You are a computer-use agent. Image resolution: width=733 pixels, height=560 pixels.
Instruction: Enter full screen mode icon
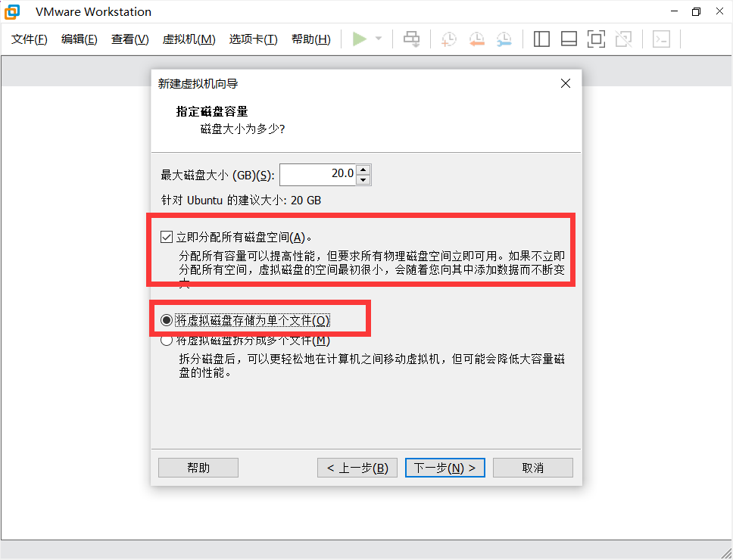[596, 39]
